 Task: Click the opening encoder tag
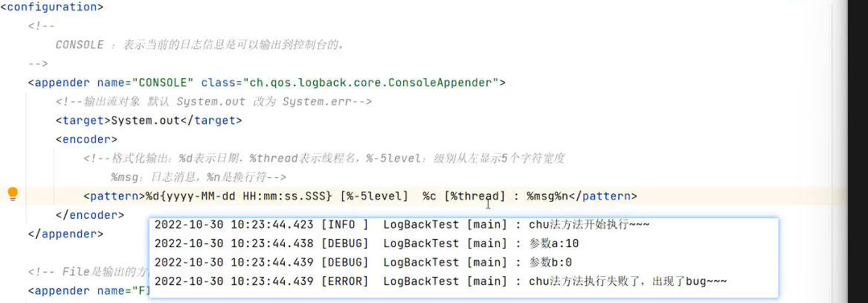click(x=86, y=139)
